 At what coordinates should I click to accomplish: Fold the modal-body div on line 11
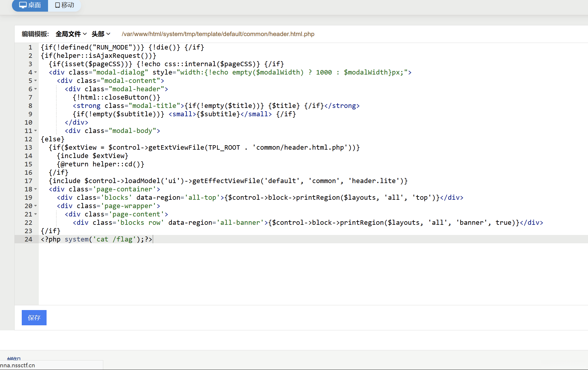point(36,131)
